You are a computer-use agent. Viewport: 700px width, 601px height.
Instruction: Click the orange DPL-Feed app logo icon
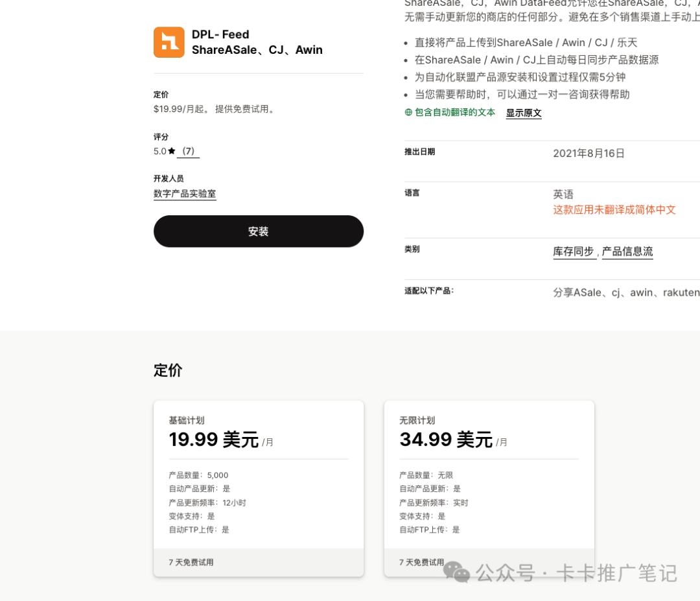pyautogui.click(x=169, y=42)
